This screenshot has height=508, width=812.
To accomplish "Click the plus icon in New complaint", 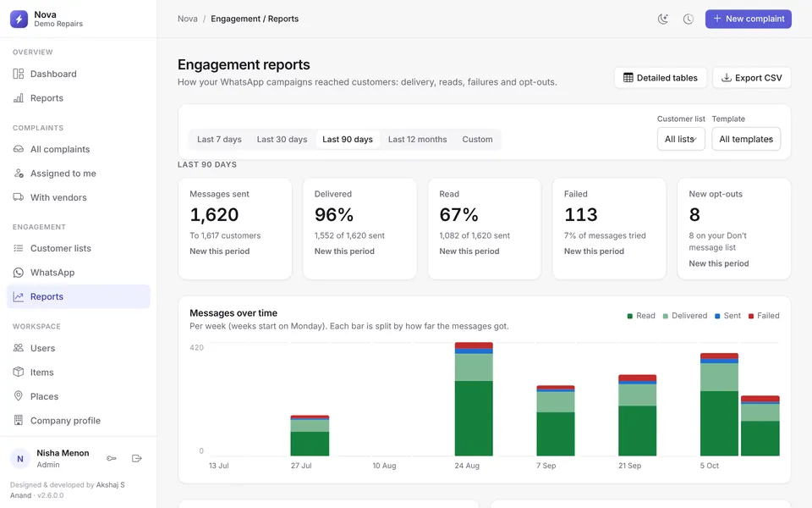I will click(x=717, y=19).
